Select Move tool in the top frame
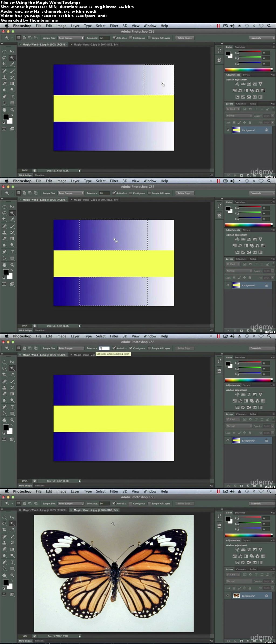 tap(12, 52)
